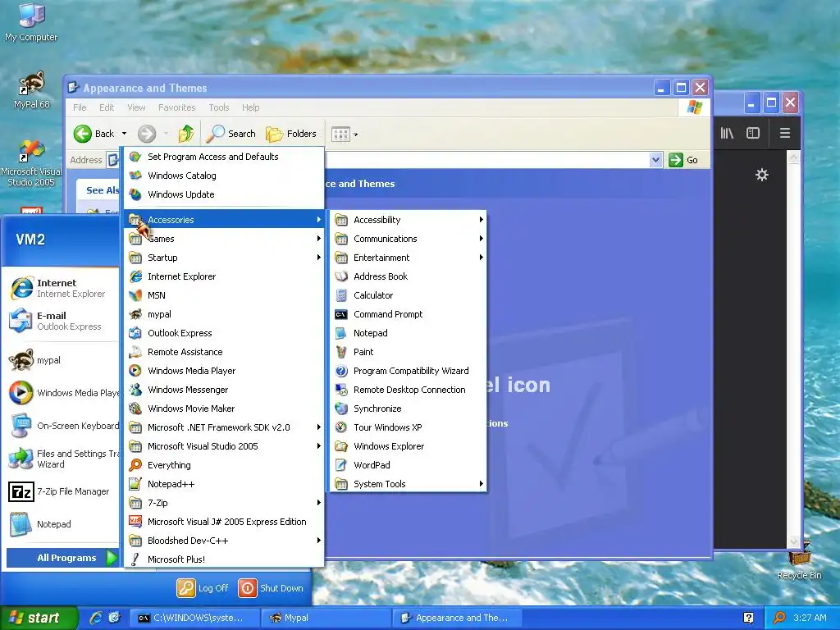Open Microsoft Visual J# 2005 Express Edition
Screen dimensions: 840x630
(x=224, y=521)
